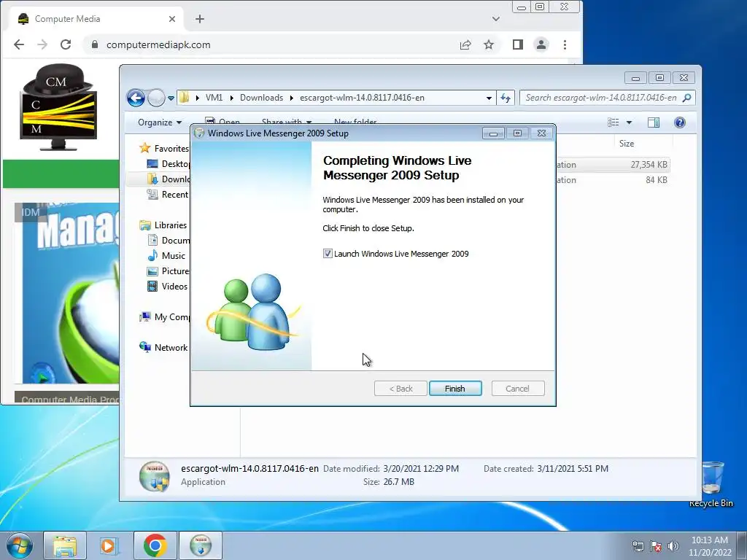This screenshot has width=747, height=560.
Task: Open the IDM Manager thumbnail on webpage
Action: coord(66,293)
